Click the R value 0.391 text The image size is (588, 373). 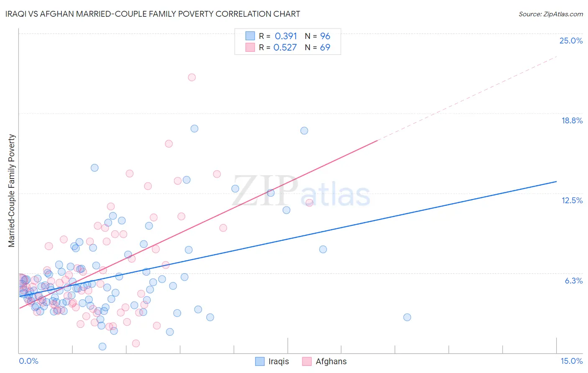point(286,36)
